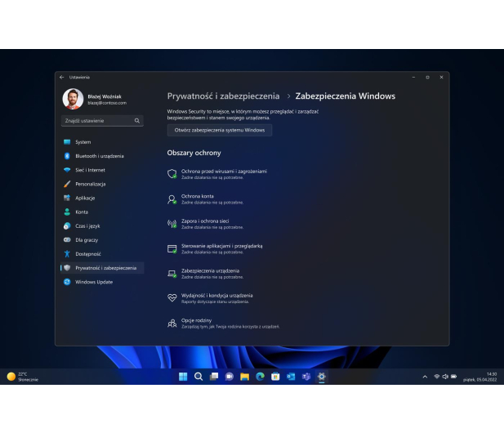
Task: Click the virus protection shield icon
Action: pos(172,174)
